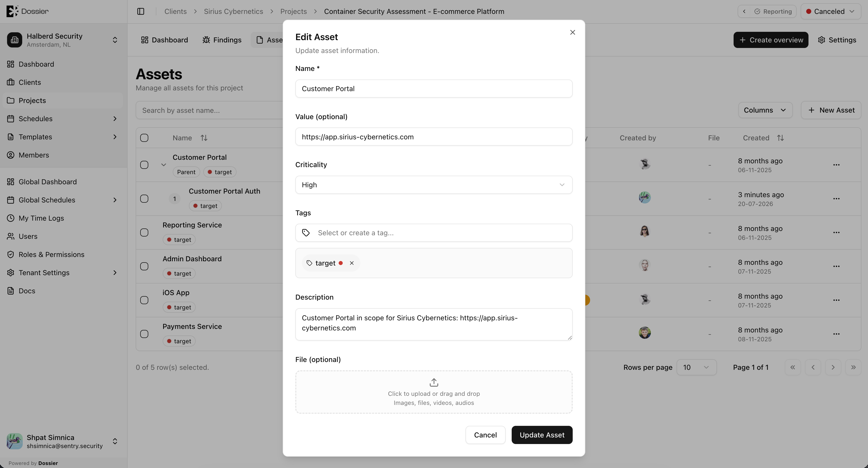Sort by Created column arrows
Screen dimensions: 868x468
[x=780, y=138]
